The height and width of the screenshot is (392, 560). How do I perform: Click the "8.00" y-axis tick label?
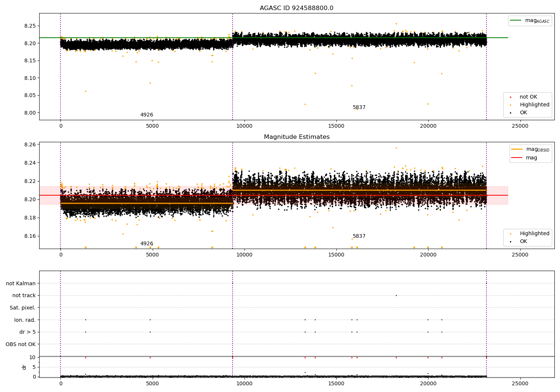coord(30,113)
